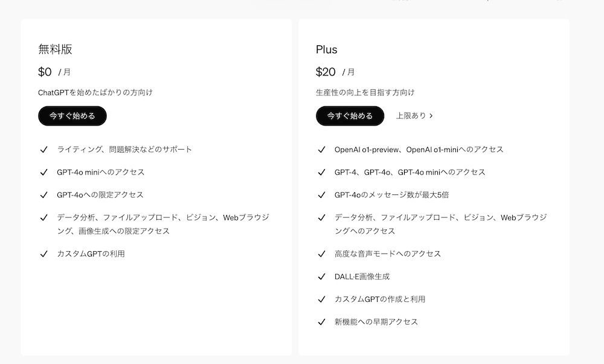The image size is (604, 364).
Task: Click checkmark beside 高度な音声モードへのアクセス
Action: 321,254
